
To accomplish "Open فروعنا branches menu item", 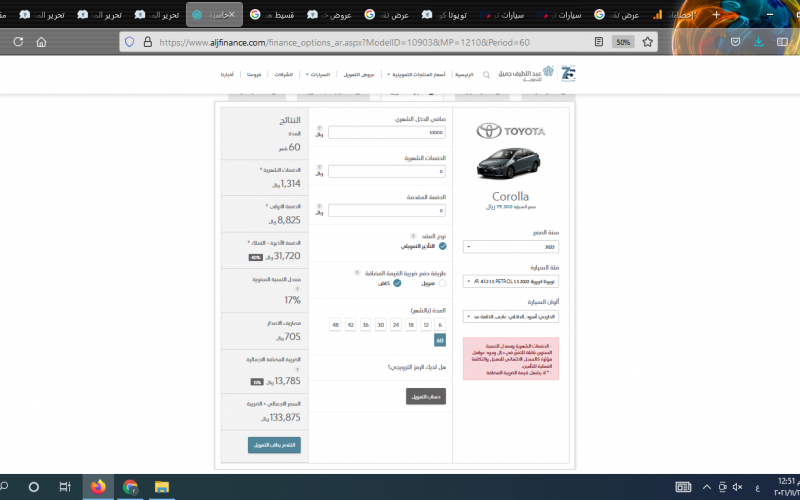I will coord(254,74).
